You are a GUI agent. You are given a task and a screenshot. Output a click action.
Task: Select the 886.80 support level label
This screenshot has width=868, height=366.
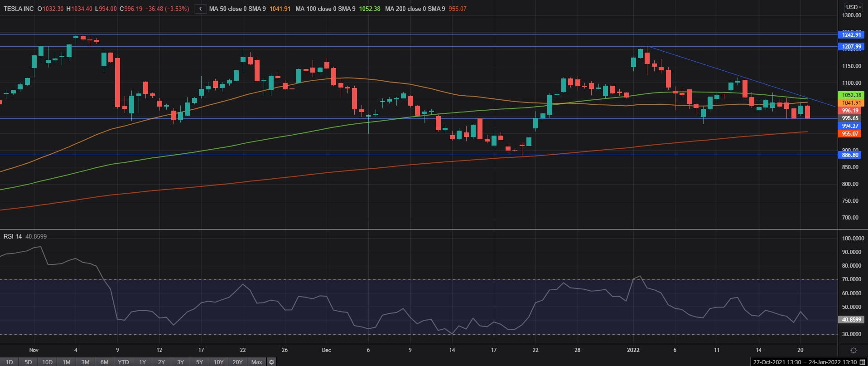click(x=850, y=155)
